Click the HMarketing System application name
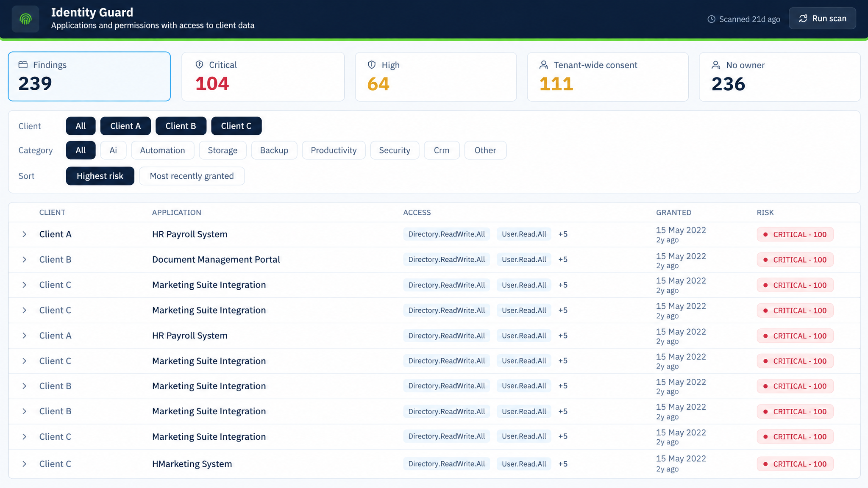868x488 pixels. 192,464
